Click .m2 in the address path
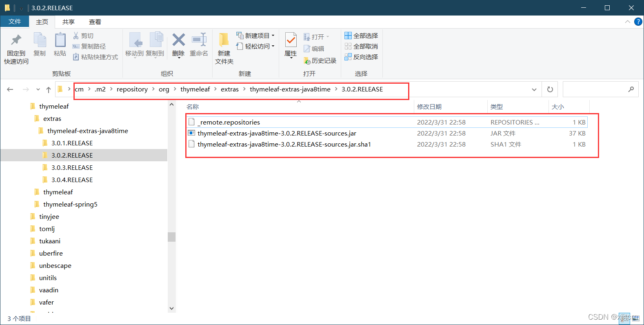The width and height of the screenshot is (644, 325). (x=100, y=89)
